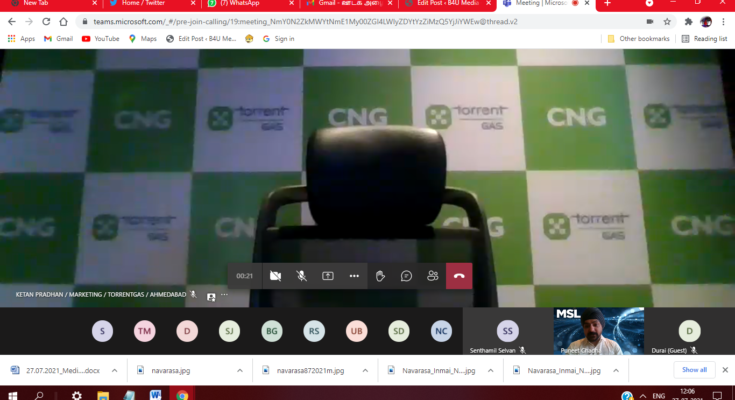Open downloaded file navarasa872021m.jpg
Image resolution: width=735 pixels, height=400 pixels.
tap(303, 370)
